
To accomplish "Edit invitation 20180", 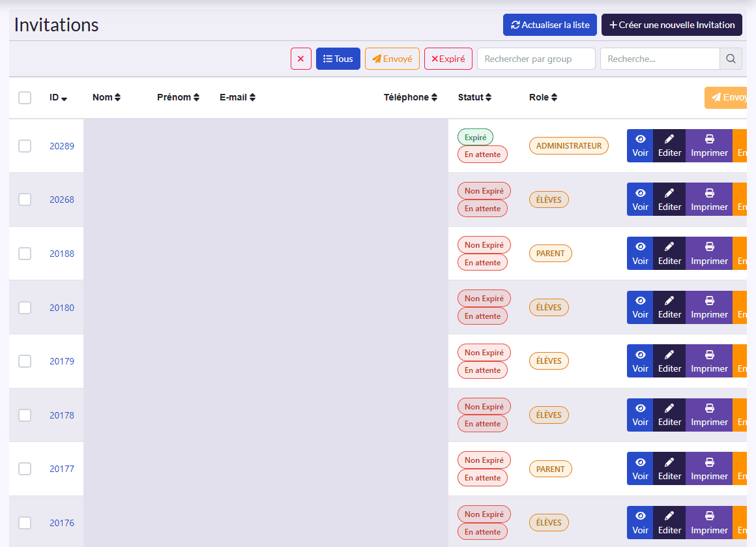I will [x=669, y=307].
